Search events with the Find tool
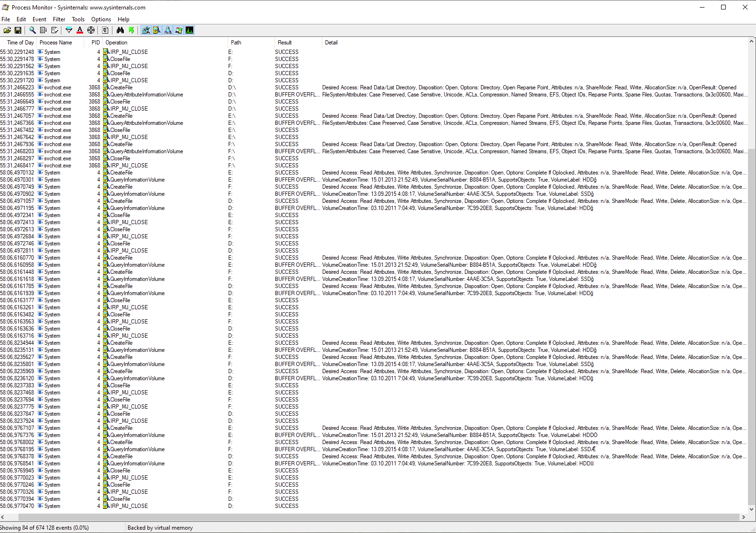 click(x=120, y=30)
